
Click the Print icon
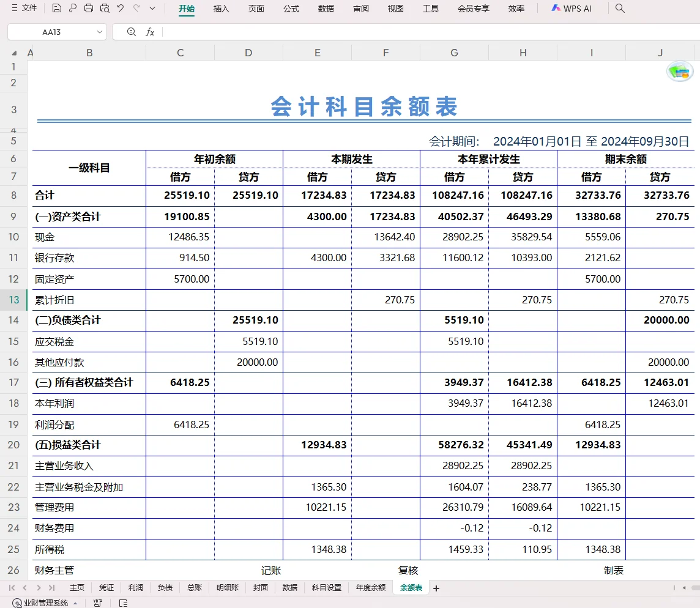coord(89,8)
